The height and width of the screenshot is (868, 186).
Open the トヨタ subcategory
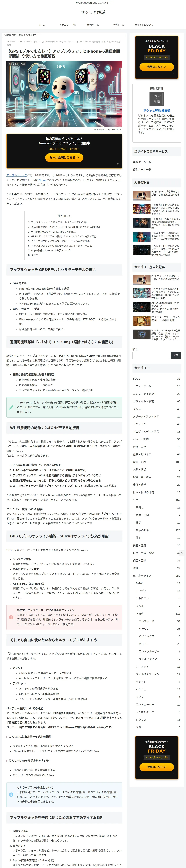(x=158, y=614)
